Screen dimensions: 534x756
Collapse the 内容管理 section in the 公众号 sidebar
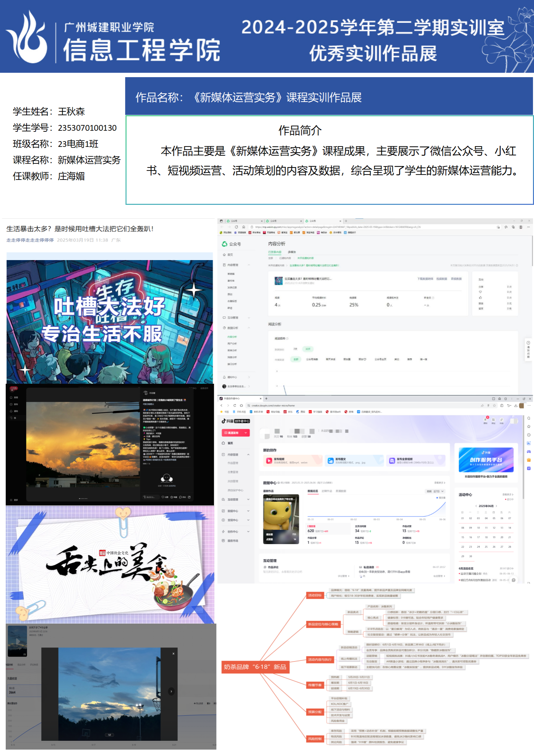click(x=249, y=265)
